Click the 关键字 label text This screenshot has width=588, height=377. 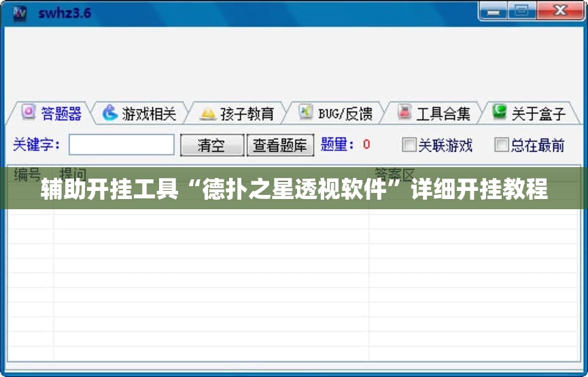tap(37, 145)
